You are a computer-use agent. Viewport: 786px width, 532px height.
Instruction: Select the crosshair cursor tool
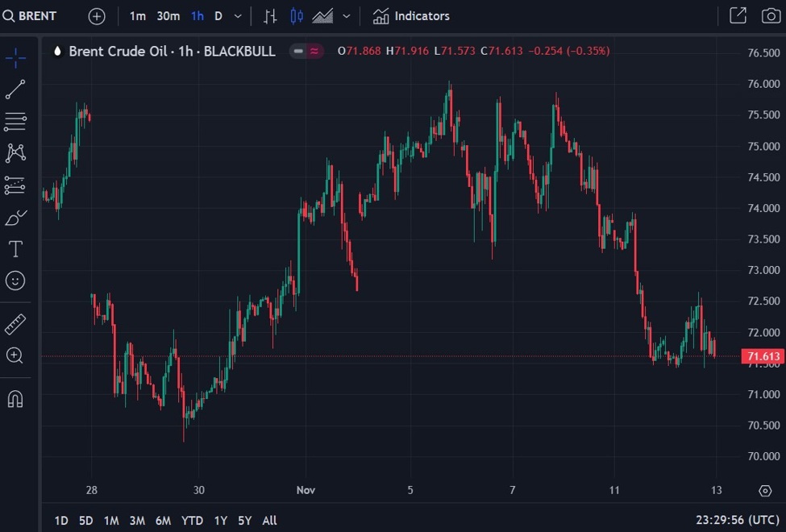click(15, 57)
